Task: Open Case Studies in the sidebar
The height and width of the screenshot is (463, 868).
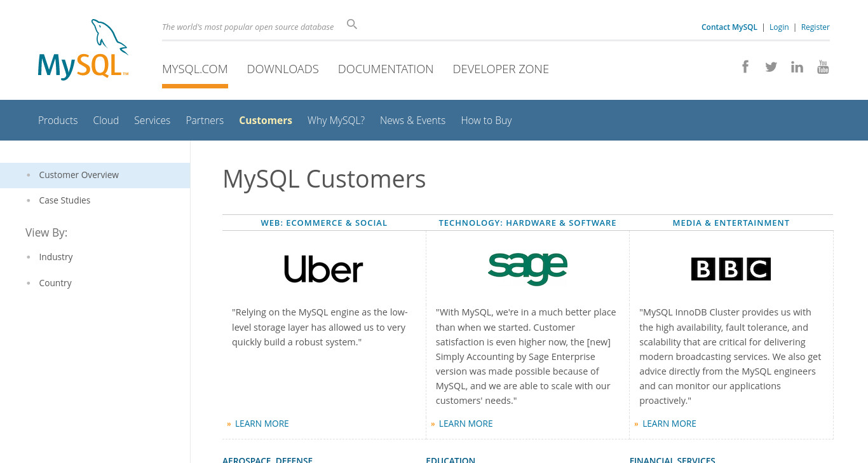Action: point(65,200)
